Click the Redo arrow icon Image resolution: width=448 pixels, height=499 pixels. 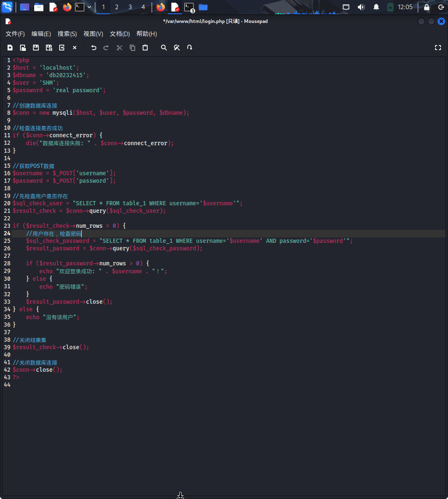[x=106, y=48]
